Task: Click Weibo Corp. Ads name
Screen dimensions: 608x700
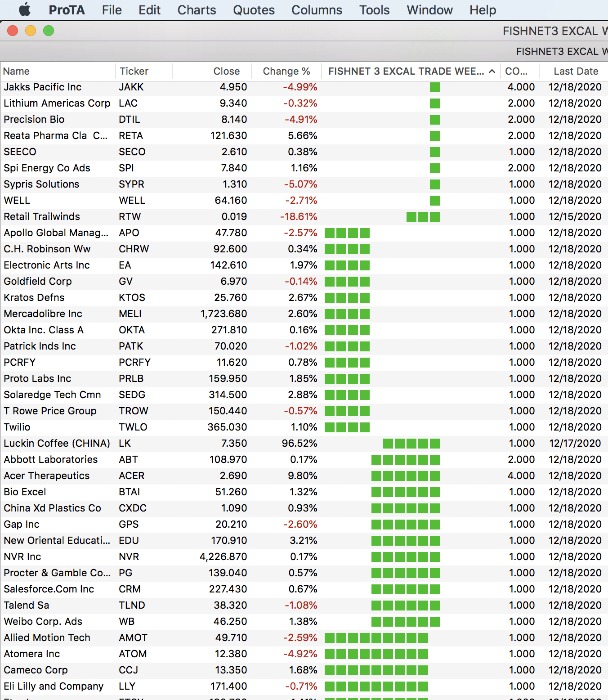Action: [43, 622]
